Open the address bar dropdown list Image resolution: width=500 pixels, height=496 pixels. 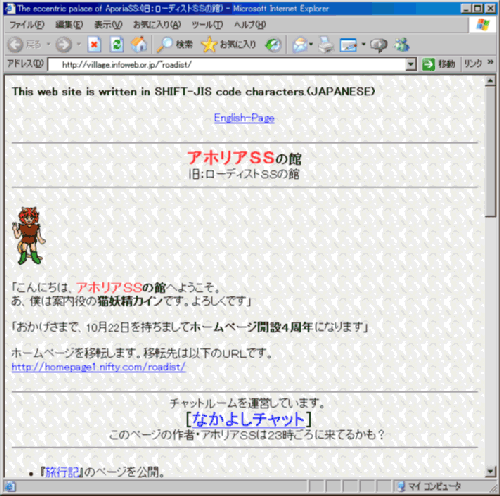(411, 64)
